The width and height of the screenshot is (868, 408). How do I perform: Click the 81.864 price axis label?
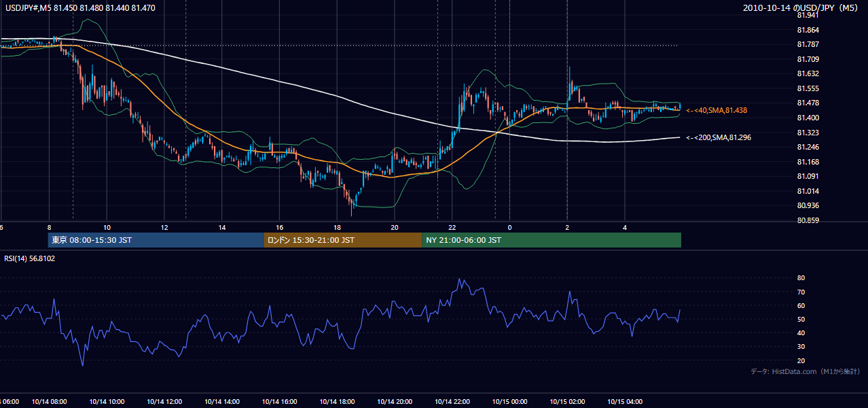pos(808,30)
